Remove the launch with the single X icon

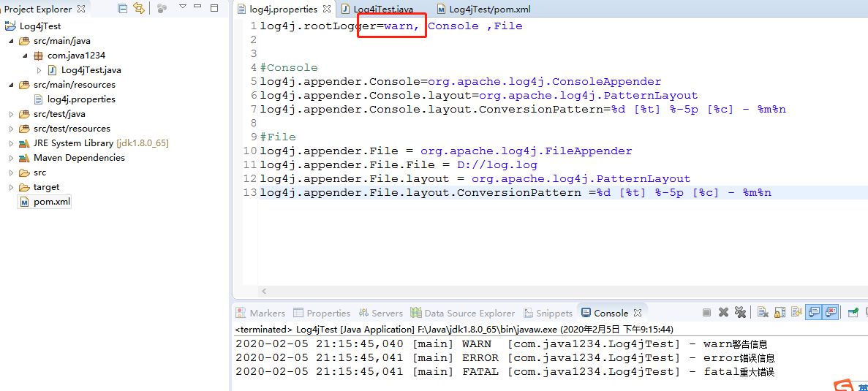click(723, 313)
